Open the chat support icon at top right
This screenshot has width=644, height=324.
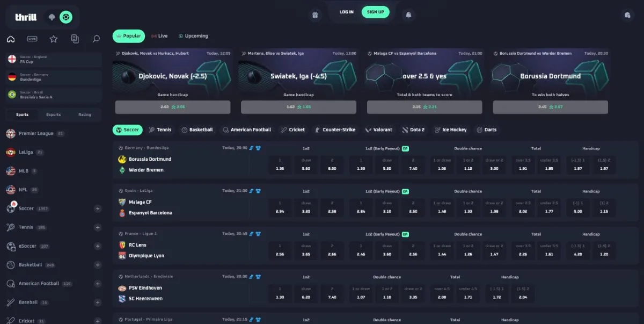tap(627, 15)
